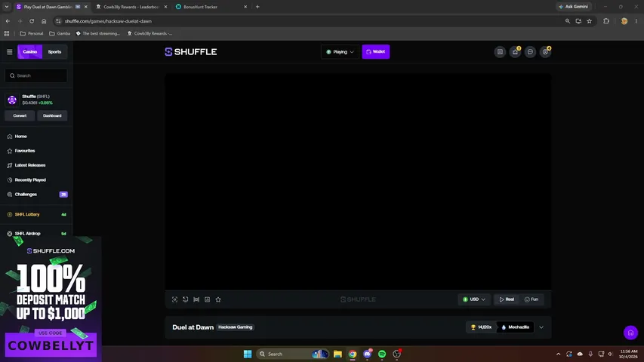
Task: Open Favourites in sidebar
Action: (25, 151)
